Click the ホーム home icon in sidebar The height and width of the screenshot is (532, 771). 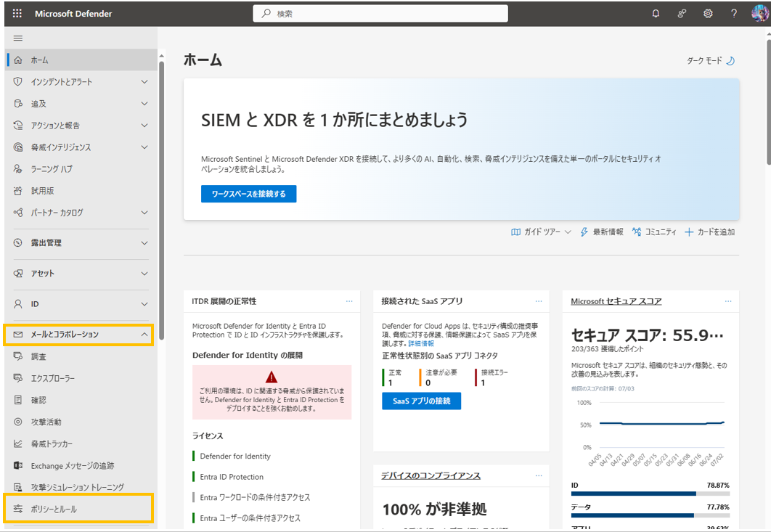coord(18,60)
